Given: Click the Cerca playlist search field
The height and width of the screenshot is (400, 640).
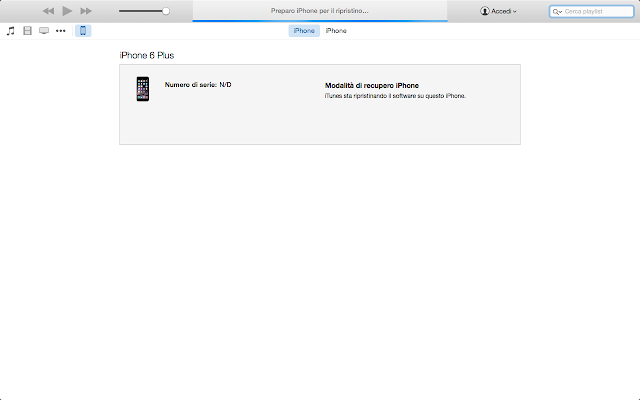Looking at the screenshot, I should coord(591,11).
